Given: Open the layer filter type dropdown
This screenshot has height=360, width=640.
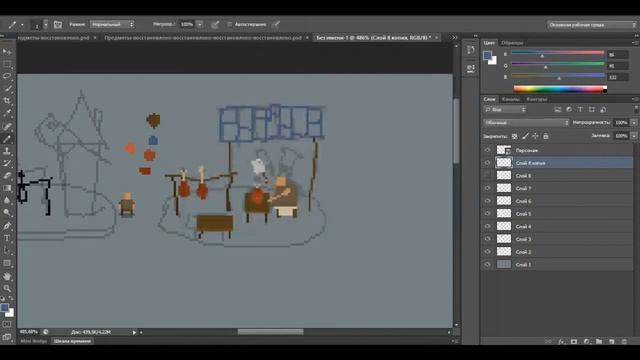Looking at the screenshot, I should pos(505,109).
